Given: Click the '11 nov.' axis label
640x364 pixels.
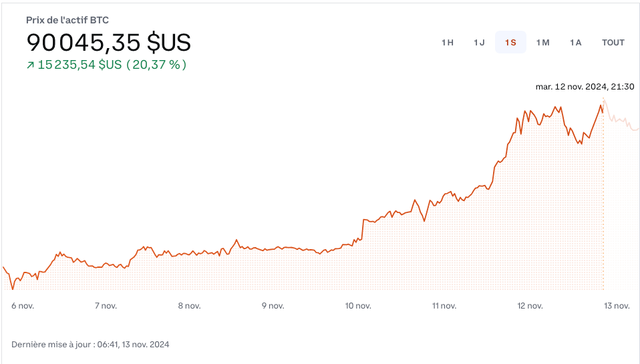Looking at the screenshot, I should [444, 306].
